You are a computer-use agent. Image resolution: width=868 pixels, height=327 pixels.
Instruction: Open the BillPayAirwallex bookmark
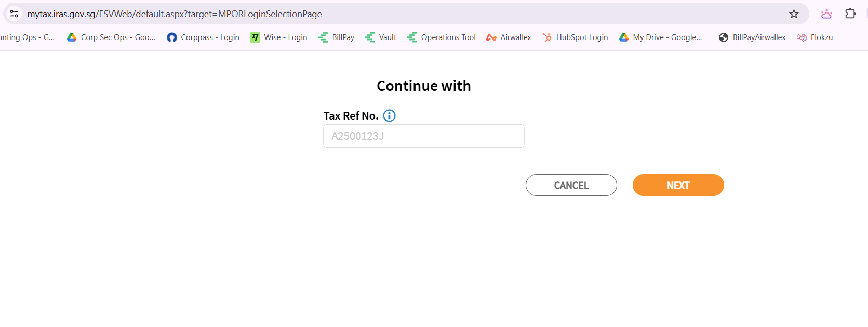pyautogui.click(x=752, y=37)
